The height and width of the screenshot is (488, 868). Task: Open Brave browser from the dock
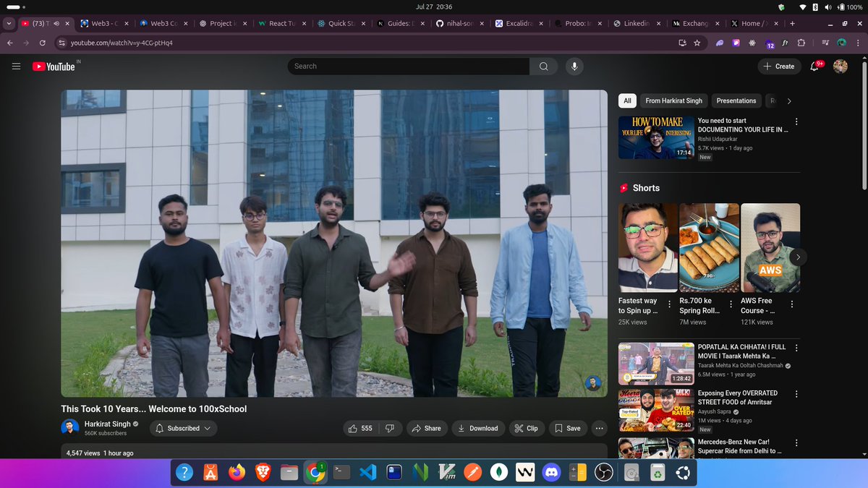(263, 472)
